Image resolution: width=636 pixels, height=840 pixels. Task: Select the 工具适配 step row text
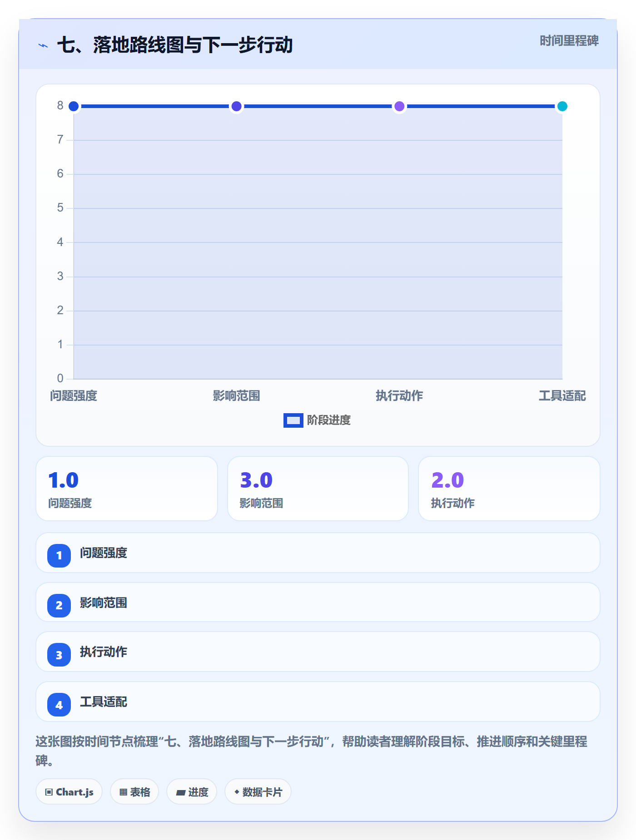[104, 702]
